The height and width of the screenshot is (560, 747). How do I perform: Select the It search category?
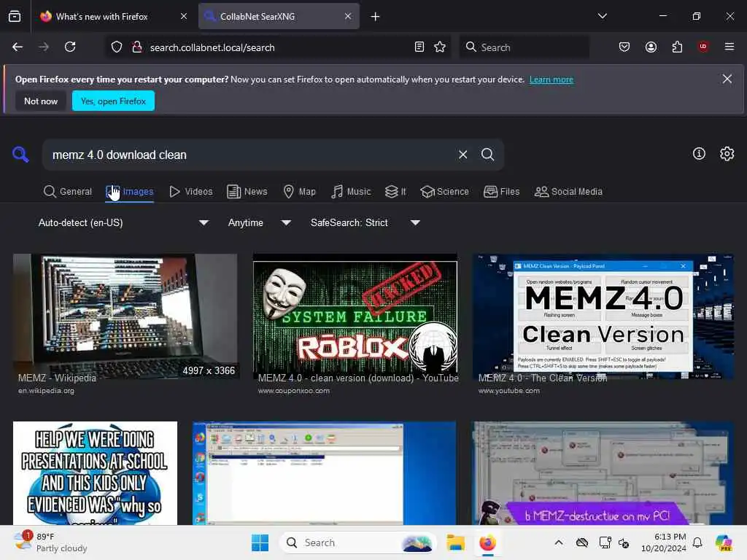[395, 192]
